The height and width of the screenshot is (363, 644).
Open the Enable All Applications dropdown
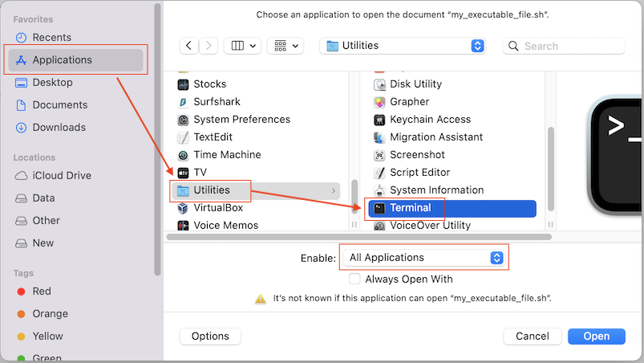click(423, 258)
